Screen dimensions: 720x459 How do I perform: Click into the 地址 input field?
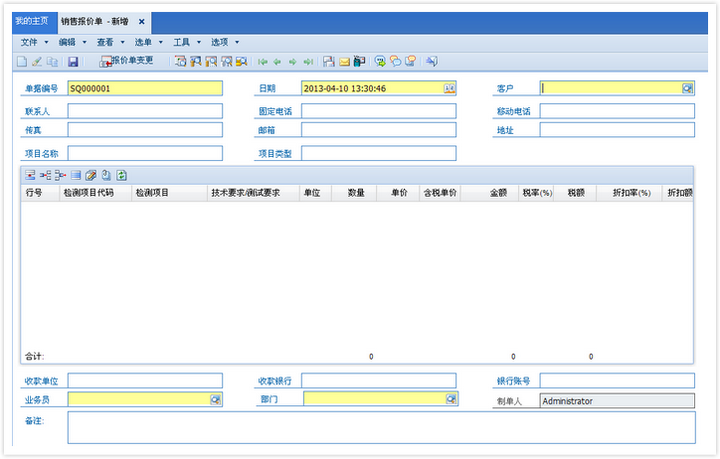(x=617, y=130)
